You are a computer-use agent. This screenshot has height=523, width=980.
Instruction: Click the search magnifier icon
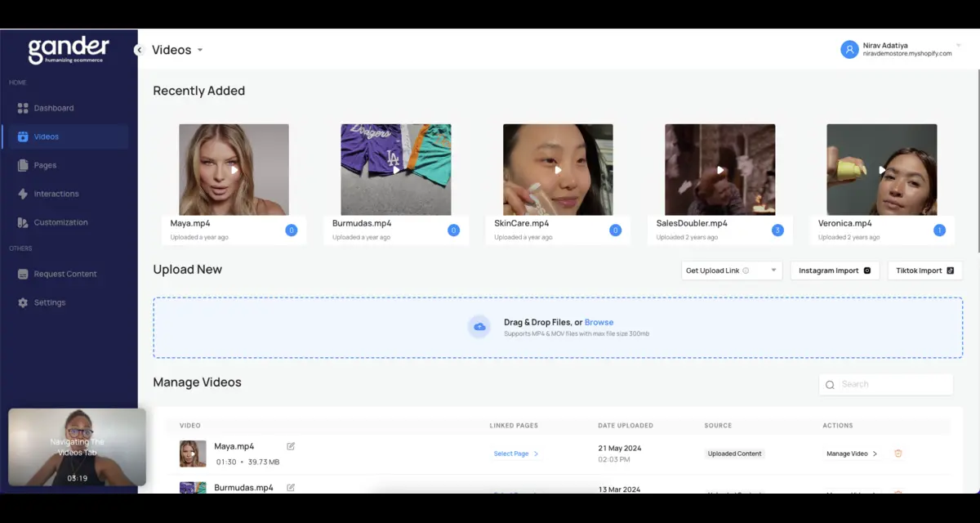(x=831, y=385)
